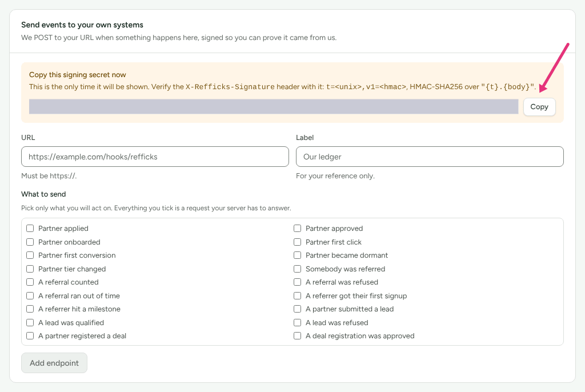Tick Partner became dormant
The width and height of the screenshot is (585, 392).
297,255
